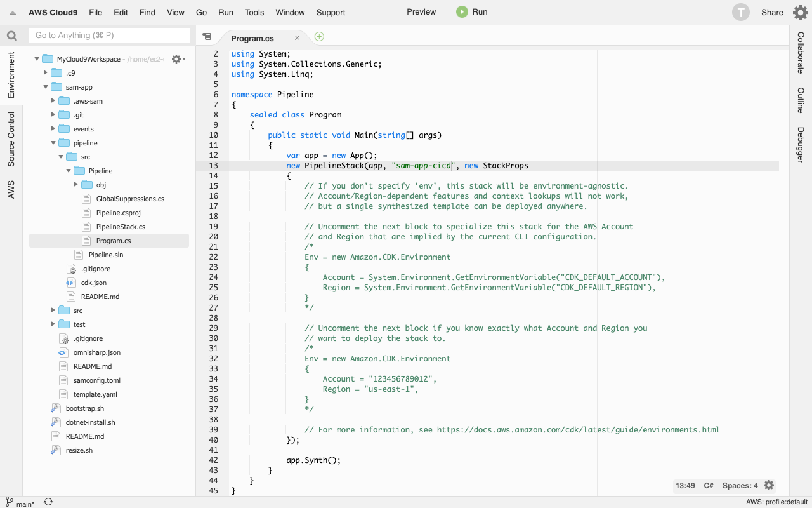The height and width of the screenshot is (508, 812).
Task: Open cdk.json file
Action: coord(93,283)
